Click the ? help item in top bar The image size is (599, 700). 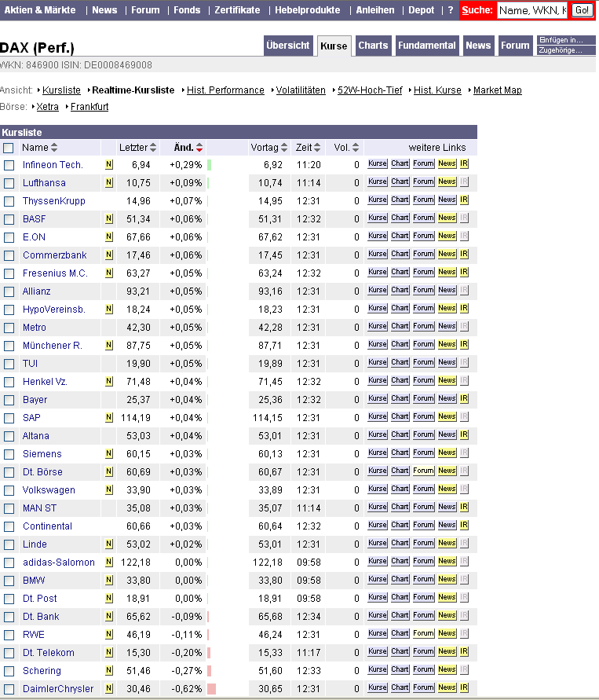pos(451,10)
